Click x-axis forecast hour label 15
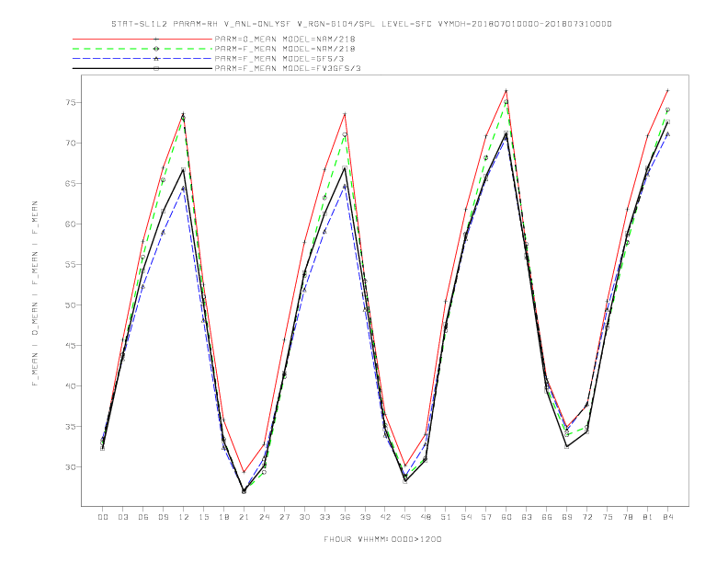This screenshot has height=563, width=728. [203, 517]
